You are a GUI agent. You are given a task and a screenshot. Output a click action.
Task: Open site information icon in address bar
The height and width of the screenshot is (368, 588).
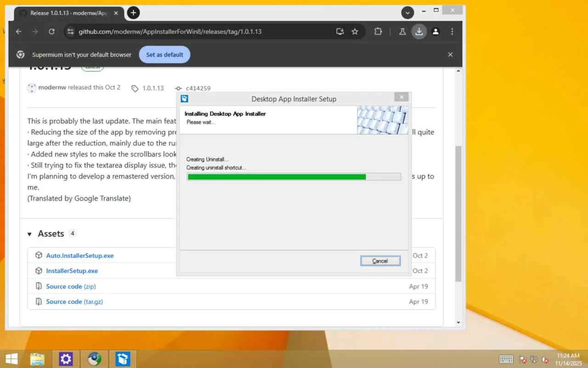click(x=70, y=32)
